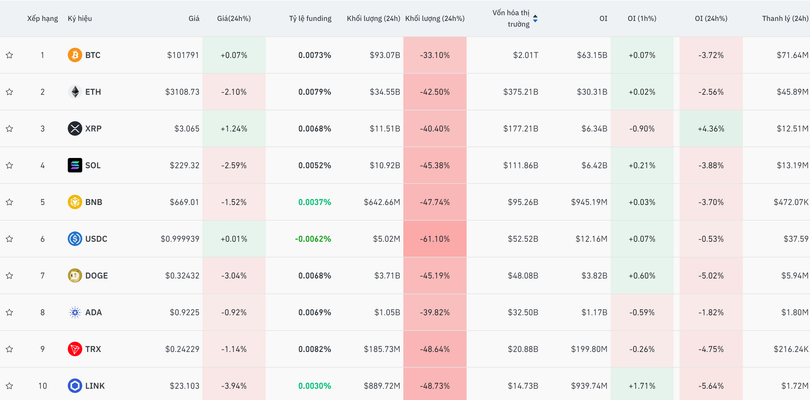Click the Solana (SOL) coin icon
The height and width of the screenshot is (400, 810).
[x=74, y=165]
